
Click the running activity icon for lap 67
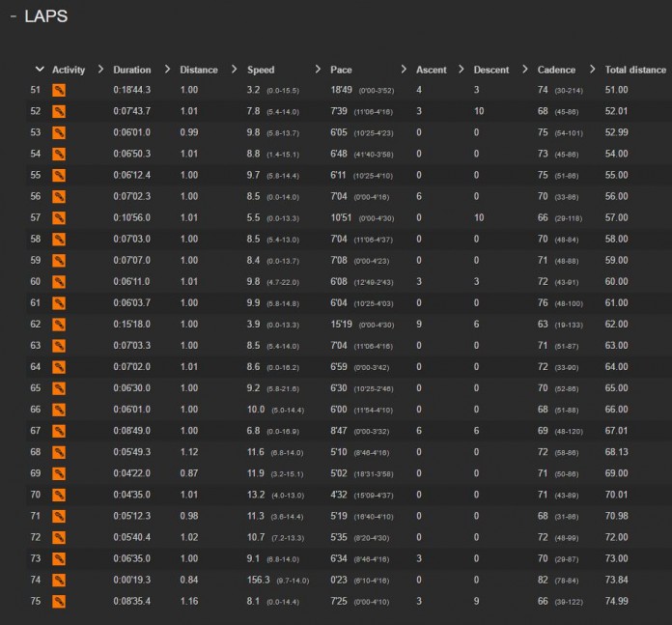click(x=59, y=431)
